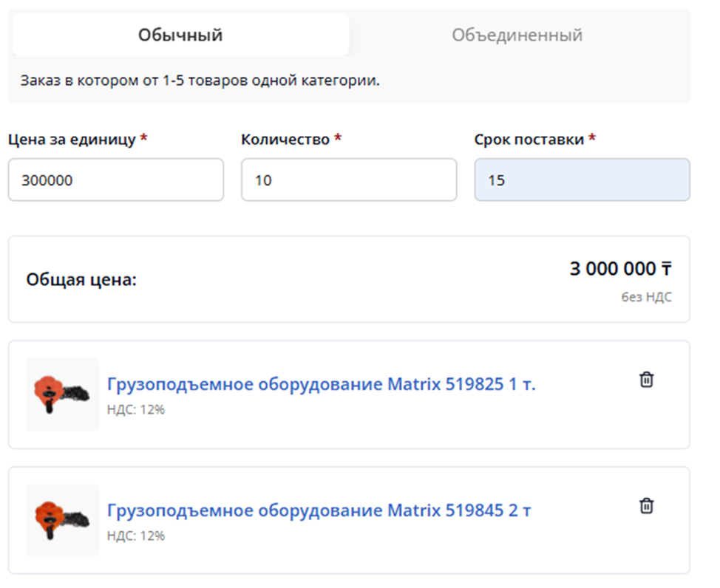
Task: Click НДС: 12% under Matrix 519825
Action: coord(135,409)
